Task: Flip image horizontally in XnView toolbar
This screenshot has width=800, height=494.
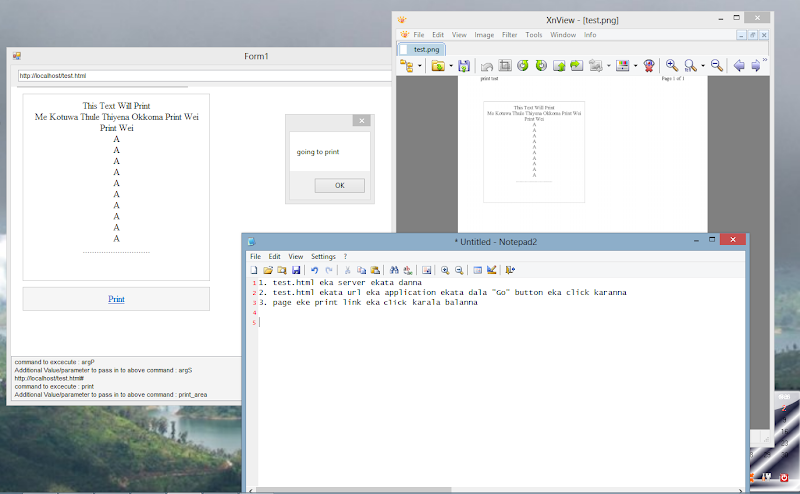Action: (x=577, y=65)
